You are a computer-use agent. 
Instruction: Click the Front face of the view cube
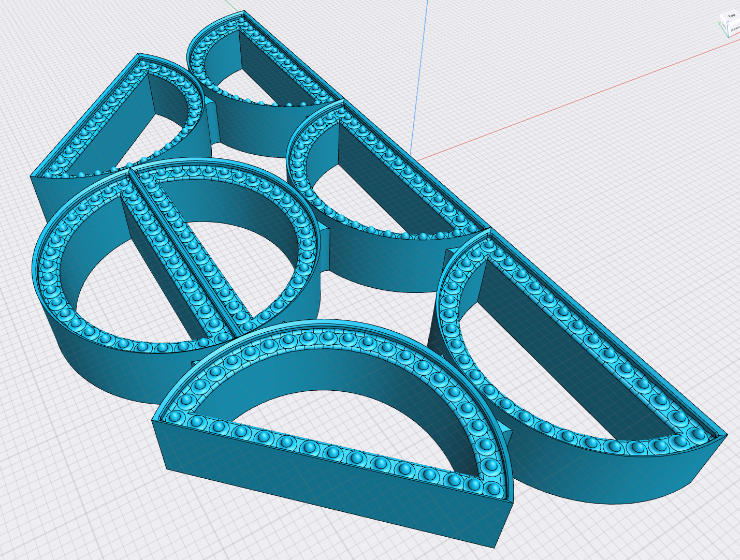coord(735,30)
